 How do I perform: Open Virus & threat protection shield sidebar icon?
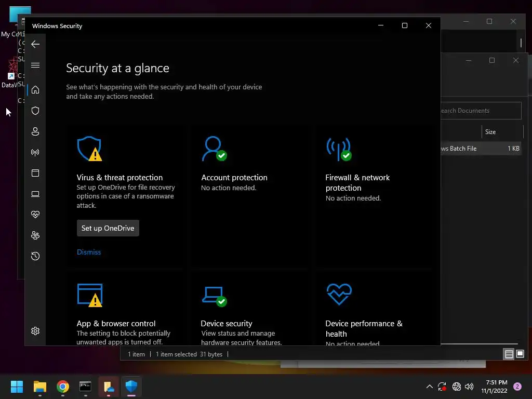[35, 111]
